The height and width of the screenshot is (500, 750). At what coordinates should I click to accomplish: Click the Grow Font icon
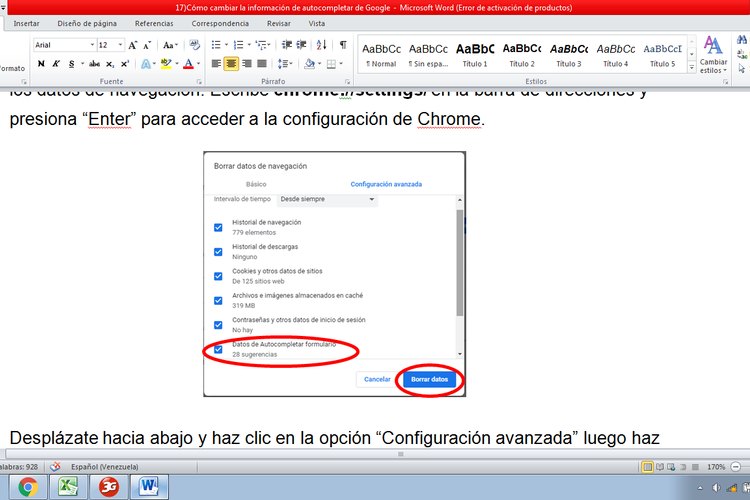(x=132, y=45)
